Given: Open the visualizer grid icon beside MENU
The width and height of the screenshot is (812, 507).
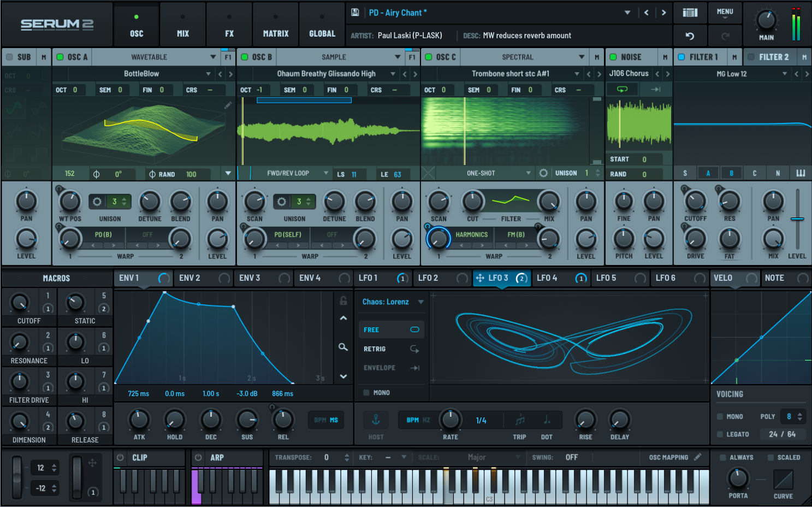Looking at the screenshot, I should [690, 13].
